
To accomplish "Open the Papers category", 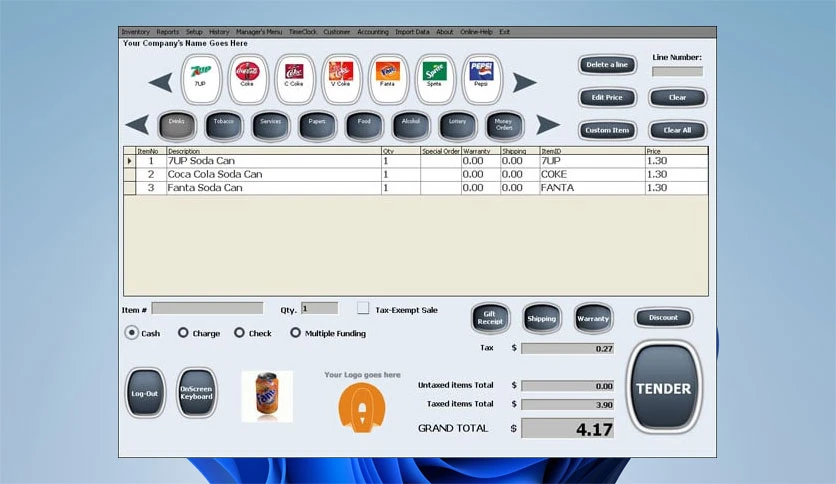I will click(x=317, y=126).
